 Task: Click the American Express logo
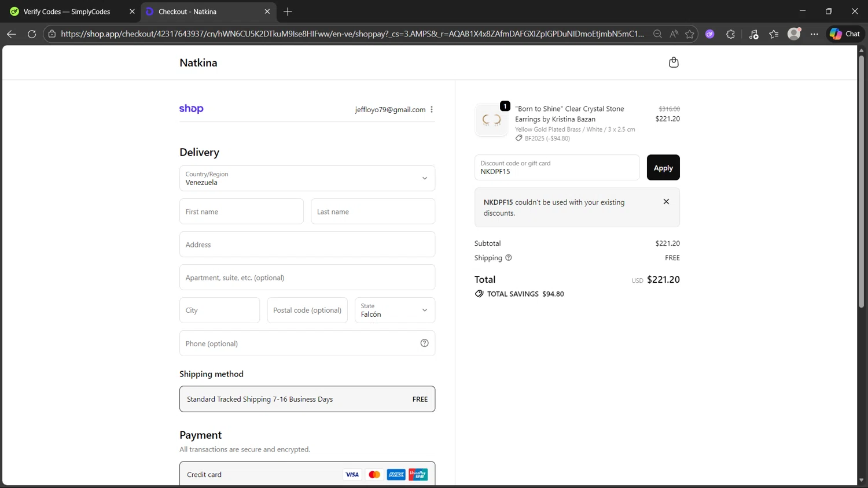[396, 475]
